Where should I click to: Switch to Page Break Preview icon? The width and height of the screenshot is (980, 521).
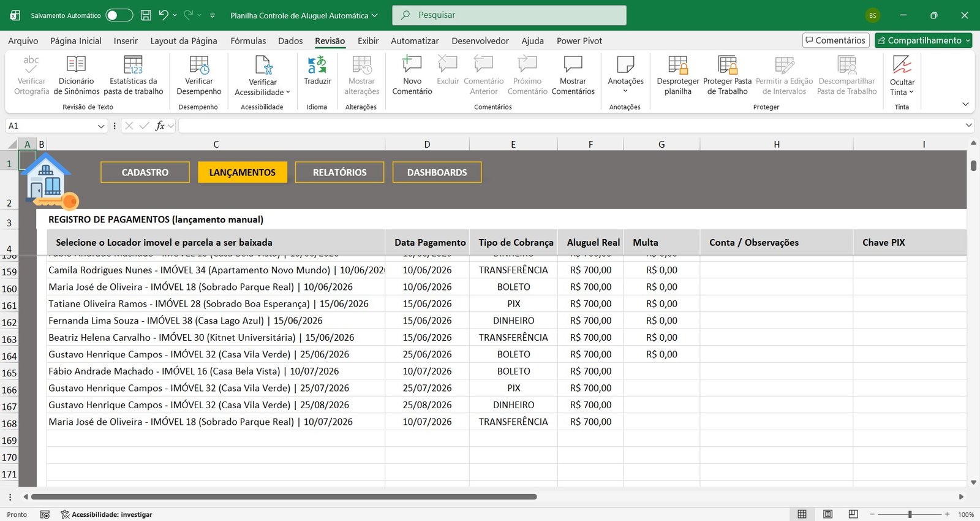tap(853, 514)
